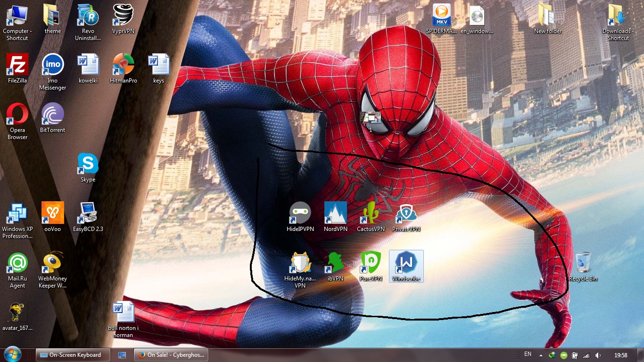644x362 pixels.
Task: Select the Mail.Ru Agent icon
Action: click(x=17, y=270)
